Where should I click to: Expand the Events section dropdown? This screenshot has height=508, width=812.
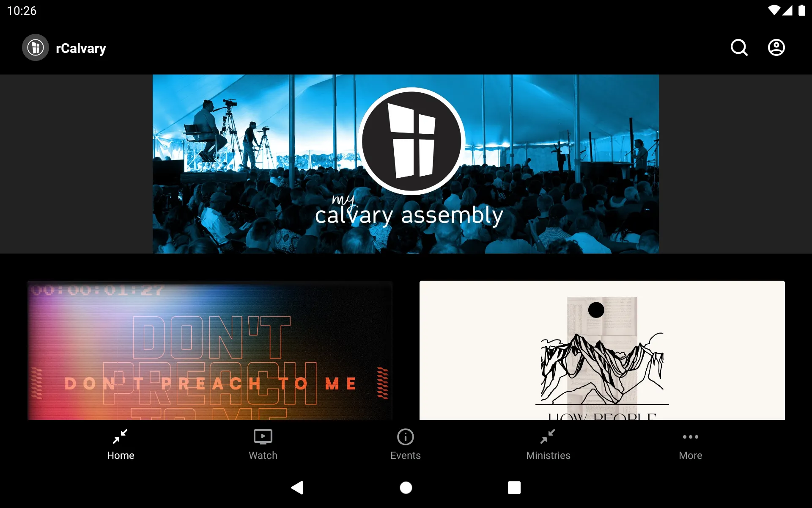click(x=405, y=444)
